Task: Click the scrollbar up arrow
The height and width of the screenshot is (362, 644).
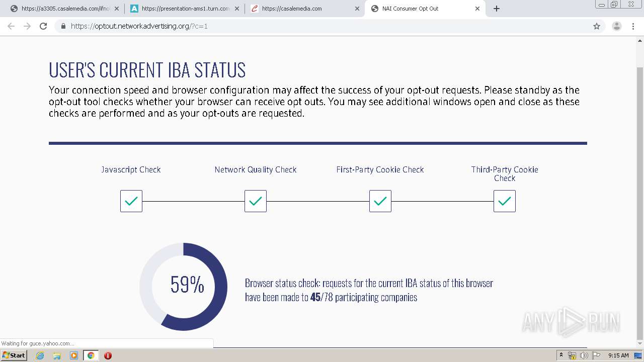Action: click(x=640, y=40)
